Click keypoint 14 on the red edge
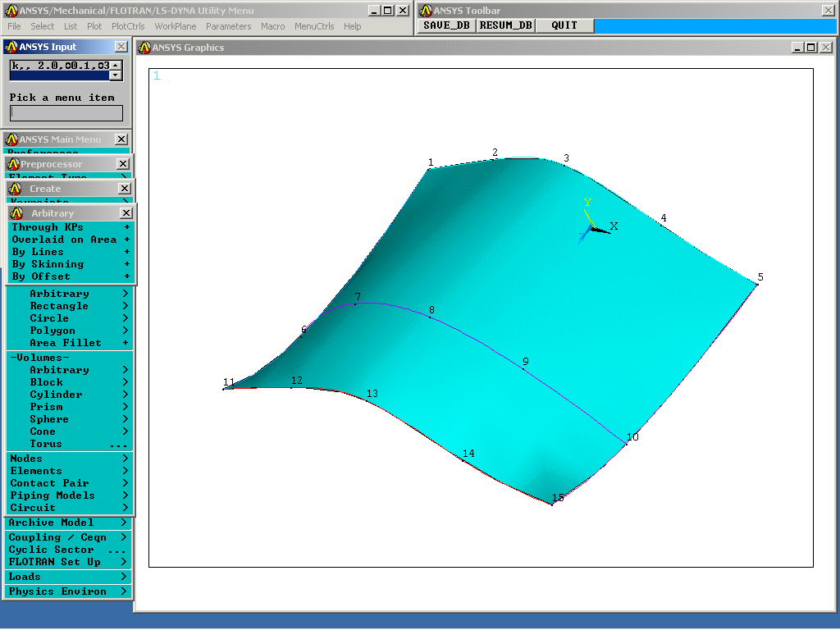This screenshot has width=840, height=630. tap(463, 460)
